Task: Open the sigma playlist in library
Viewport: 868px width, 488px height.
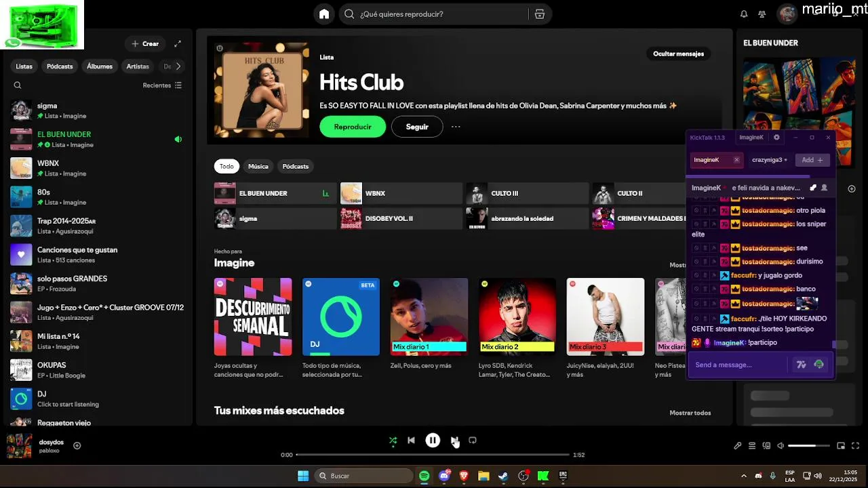Action: 96,110
